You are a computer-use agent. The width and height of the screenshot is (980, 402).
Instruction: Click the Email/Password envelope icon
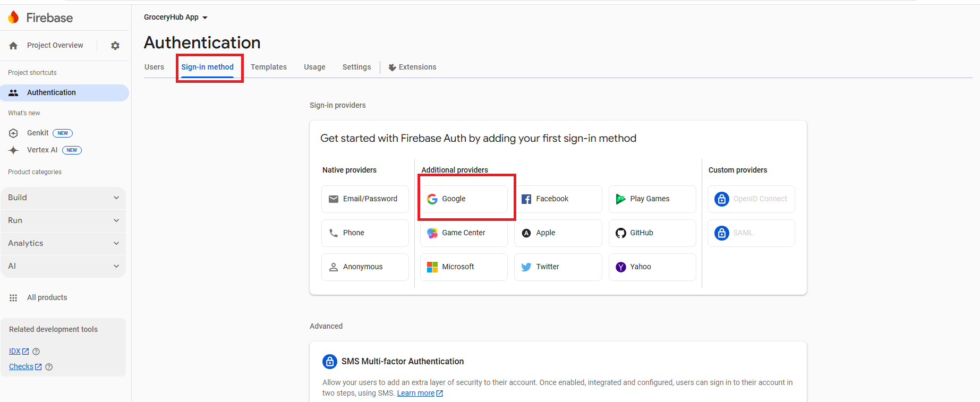[334, 199]
